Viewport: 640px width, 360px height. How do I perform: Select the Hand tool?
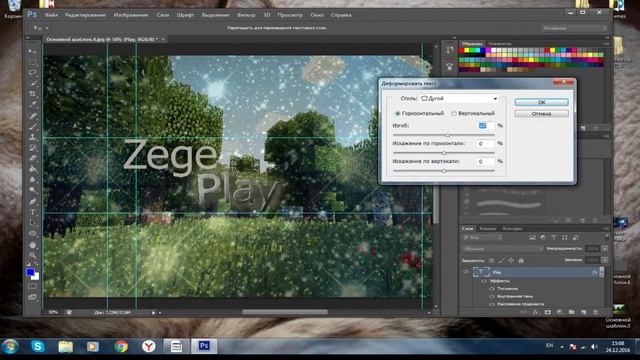coord(32,245)
